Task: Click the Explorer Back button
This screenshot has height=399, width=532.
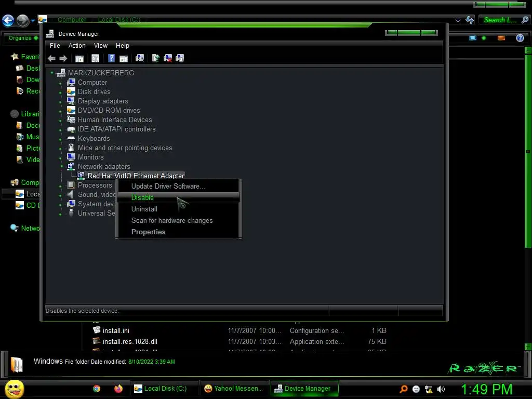Action: [8, 21]
